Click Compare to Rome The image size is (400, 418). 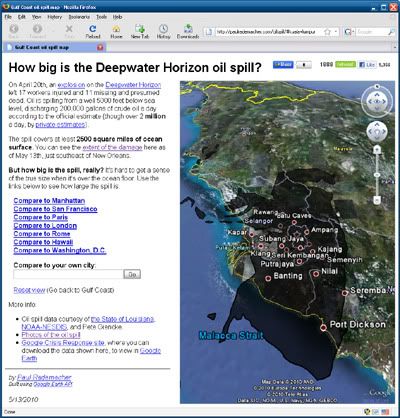pyautogui.click(x=42, y=234)
